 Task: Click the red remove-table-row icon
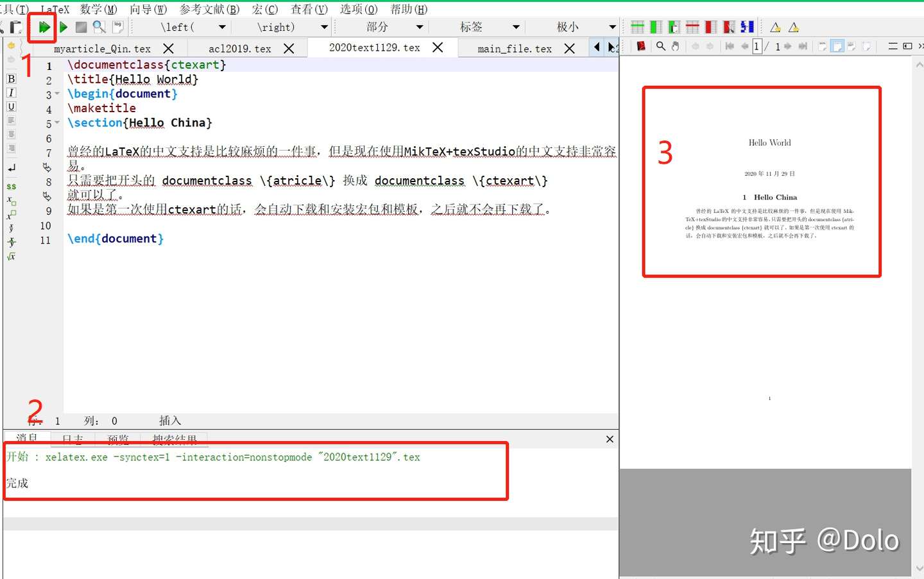tap(692, 27)
